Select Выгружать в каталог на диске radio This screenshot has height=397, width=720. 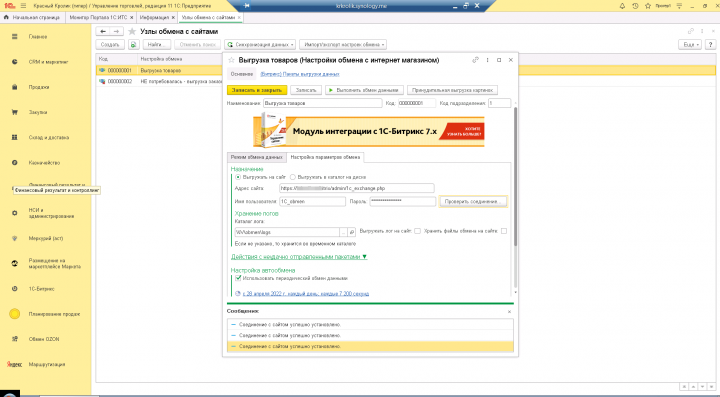click(x=292, y=177)
